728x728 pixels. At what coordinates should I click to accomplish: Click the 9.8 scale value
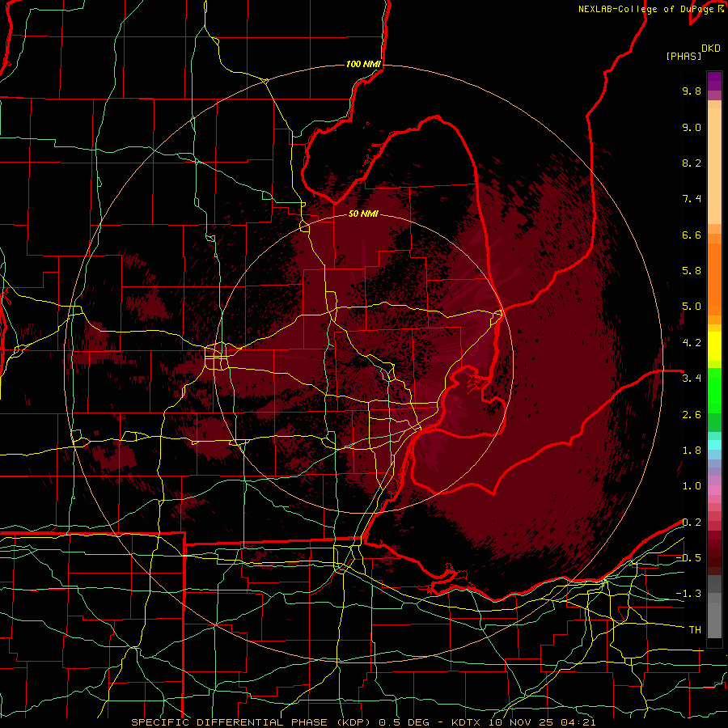[692, 91]
